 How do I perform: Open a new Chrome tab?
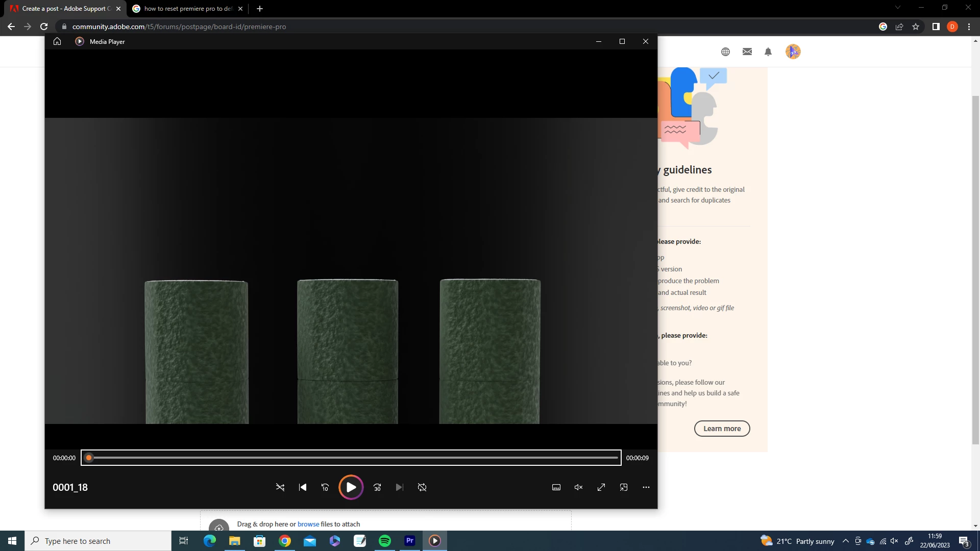pyautogui.click(x=260, y=9)
